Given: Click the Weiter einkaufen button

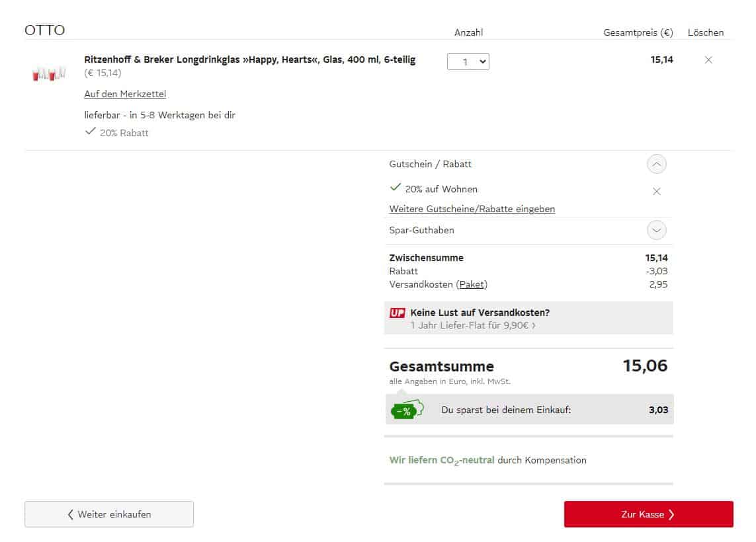Looking at the screenshot, I should [x=109, y=514].
